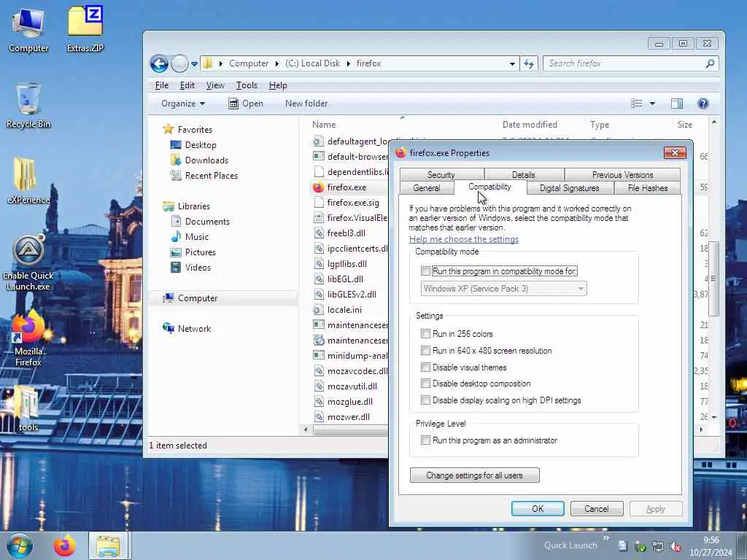This screenshot has height=560, width=747.
Task: Check Disable desktop composition
Action: click(425, 384)
